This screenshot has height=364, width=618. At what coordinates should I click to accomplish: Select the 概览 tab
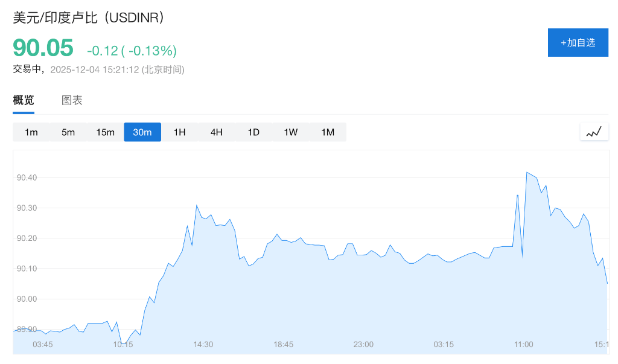pos(23,100)
